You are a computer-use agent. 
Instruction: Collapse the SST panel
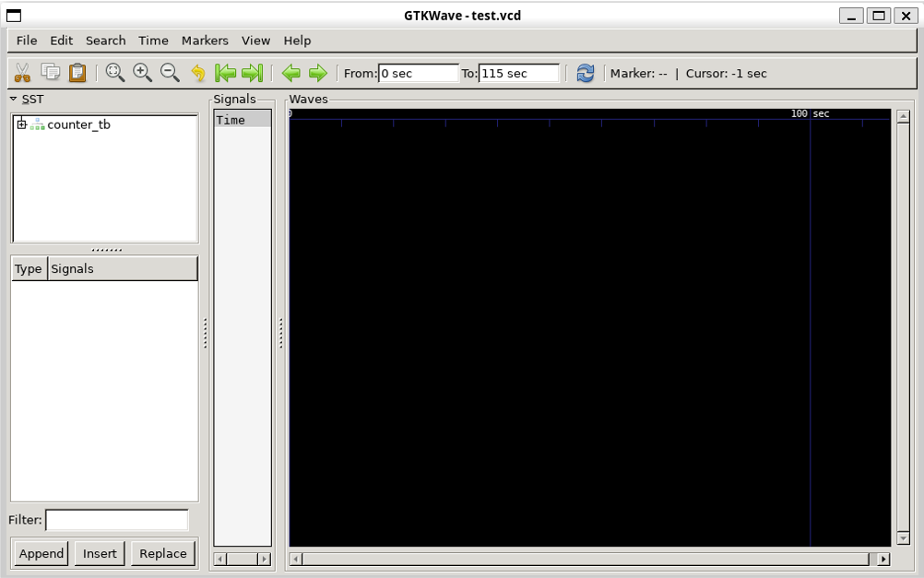pyautogui.click(x=14, y=99)
